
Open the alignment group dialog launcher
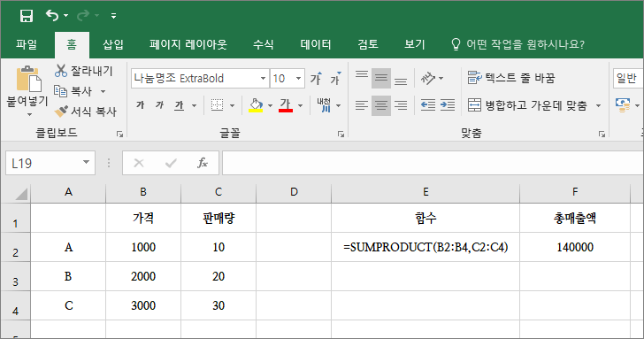pos(602,134)
